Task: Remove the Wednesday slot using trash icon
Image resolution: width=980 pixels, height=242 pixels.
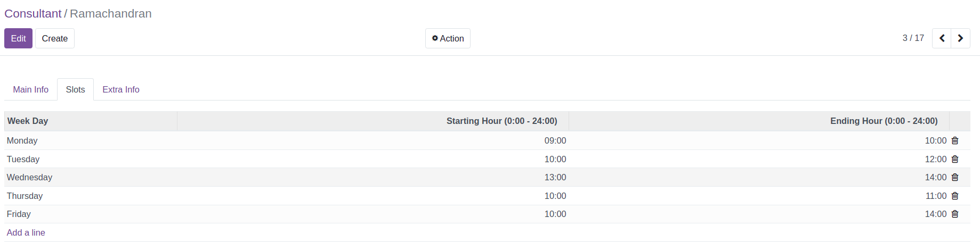Action: click(955, 177)
